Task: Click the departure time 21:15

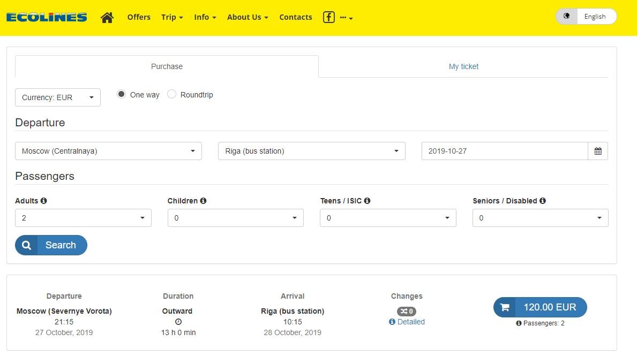Action: pos(64,322)
